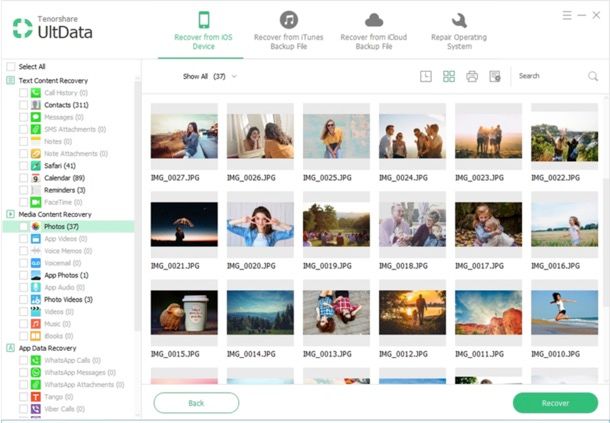Click the Calendar icon

tap(36, 178)
